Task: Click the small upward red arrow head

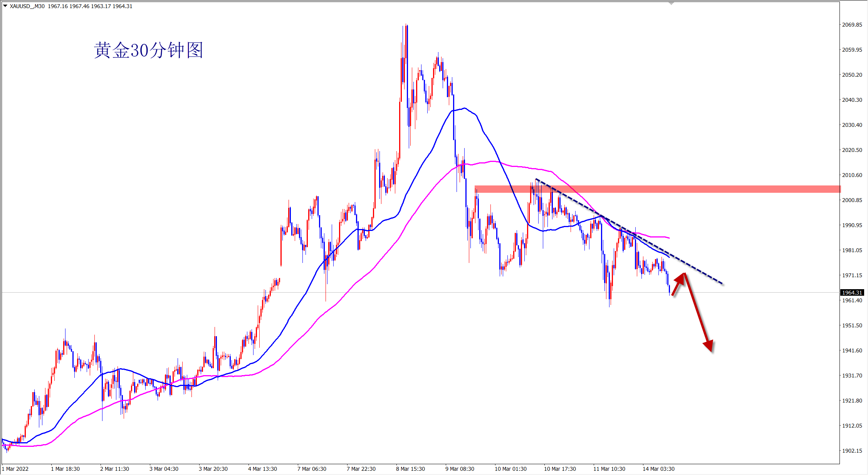Action: (x=680, y=279)
